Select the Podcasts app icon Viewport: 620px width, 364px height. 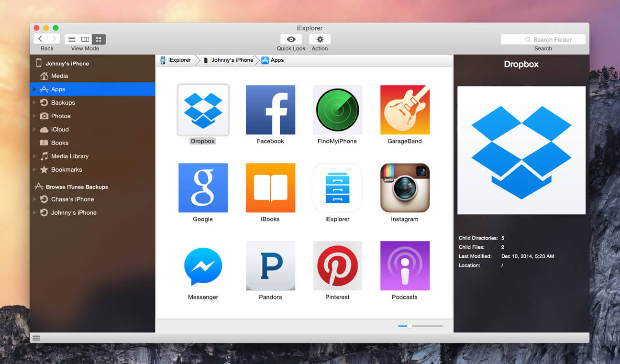click(405, 266)
